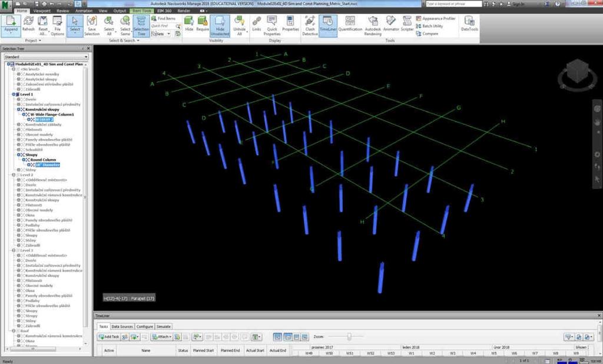Image resolution: width=603 pixels, height=364 pixels.
Task: Open the Properties window icon
Action: pyautogui.click(x=290, y=24)
